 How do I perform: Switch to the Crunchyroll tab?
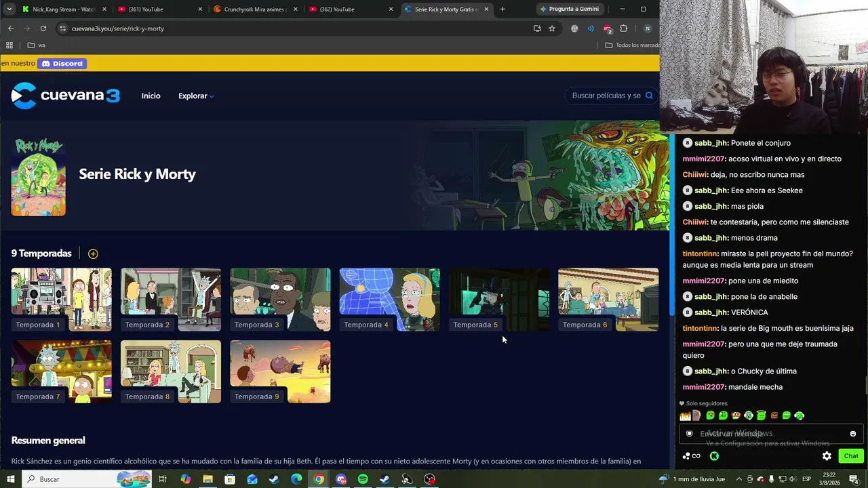[256, 9]
